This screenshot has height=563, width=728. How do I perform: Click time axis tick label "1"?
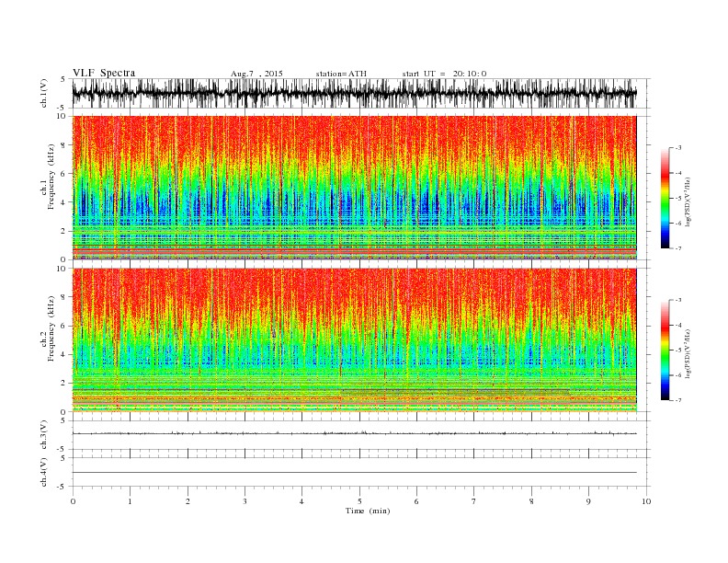coord(130,501)
